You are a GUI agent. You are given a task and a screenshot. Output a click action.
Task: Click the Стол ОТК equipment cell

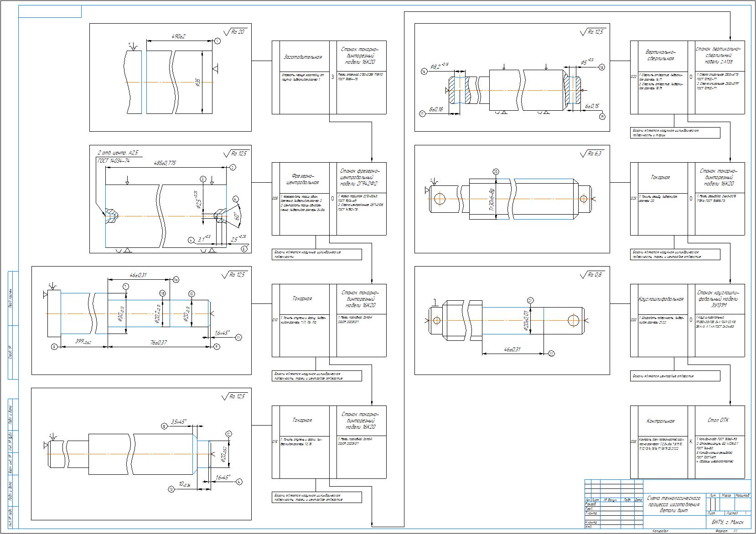coord(719,420)
